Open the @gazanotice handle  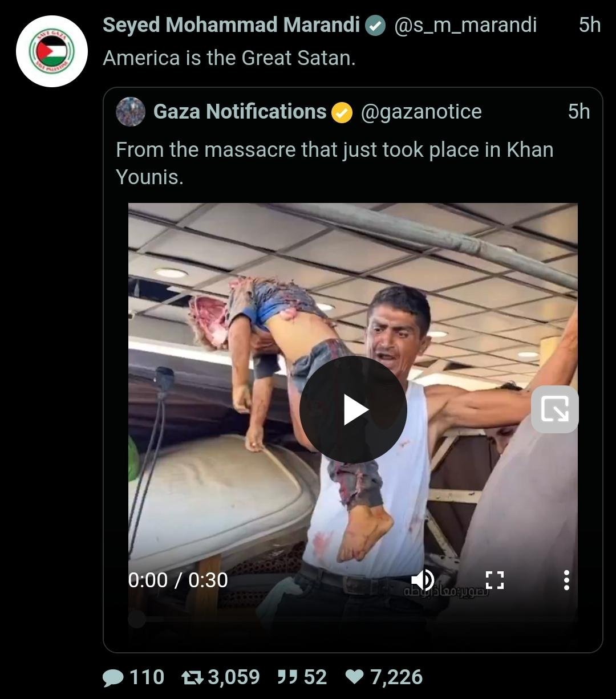click(421, 112)
